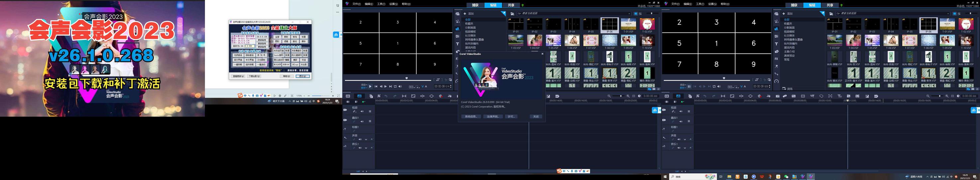Switch to the 共享 tab in right window

[x=830, y=5]
